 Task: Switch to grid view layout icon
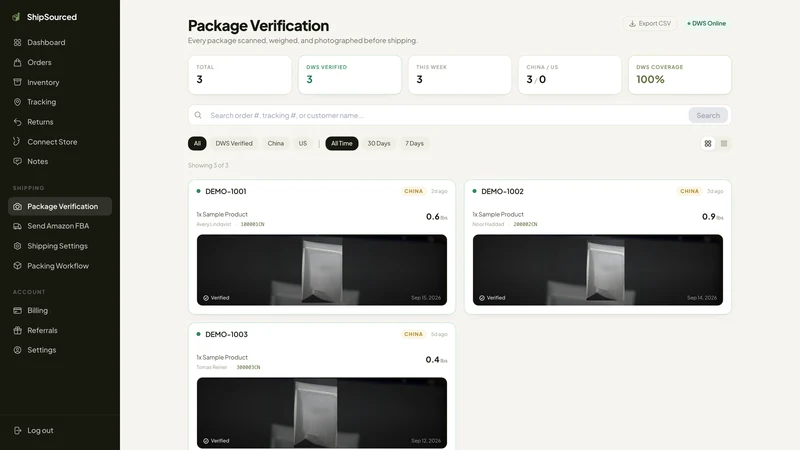708,143
